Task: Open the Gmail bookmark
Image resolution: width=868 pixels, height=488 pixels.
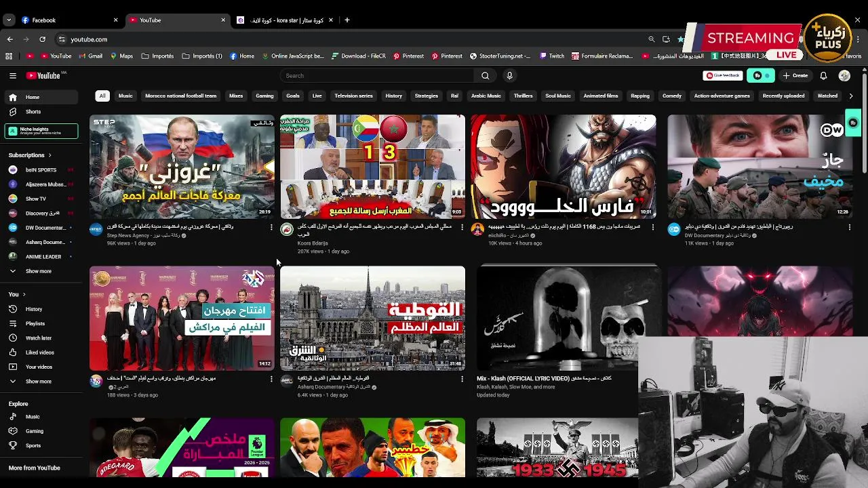Action: (91, 56)
